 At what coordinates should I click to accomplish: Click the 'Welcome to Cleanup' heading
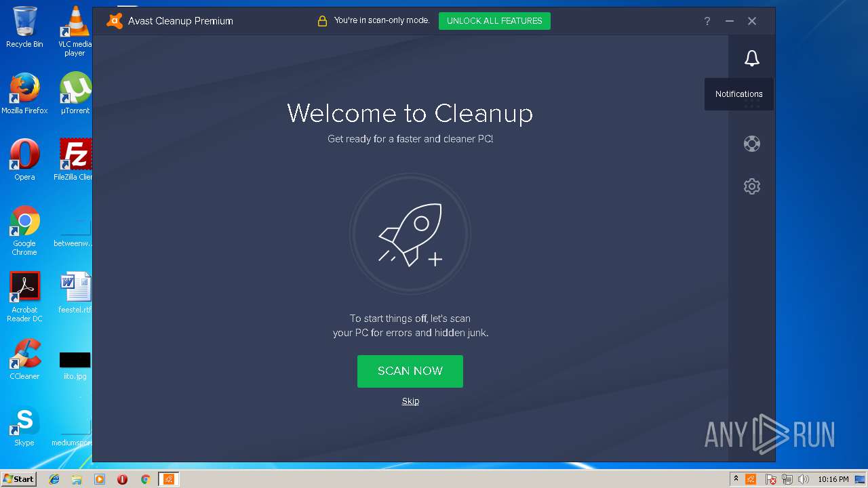[410, 113]
